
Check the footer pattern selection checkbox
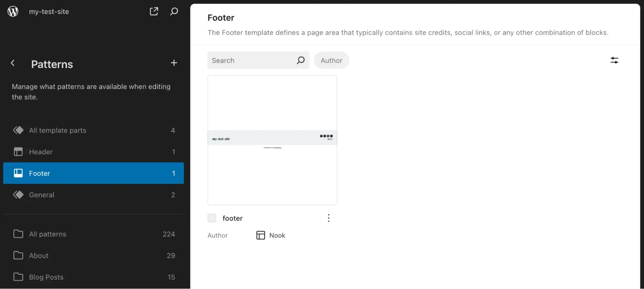pos(212,218)
